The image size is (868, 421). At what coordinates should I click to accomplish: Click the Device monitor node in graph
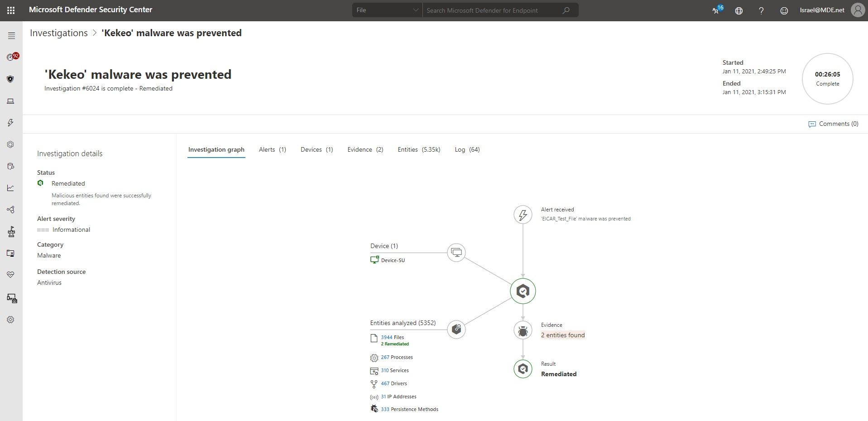point(456,252)
